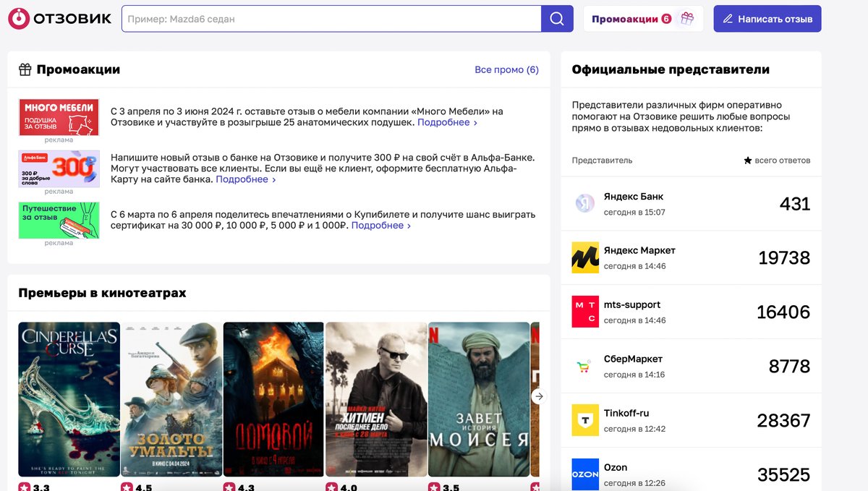Screen dimensions: 868x491
Task: Click rating star icon under Домовой poster
Action: point(229,487)
